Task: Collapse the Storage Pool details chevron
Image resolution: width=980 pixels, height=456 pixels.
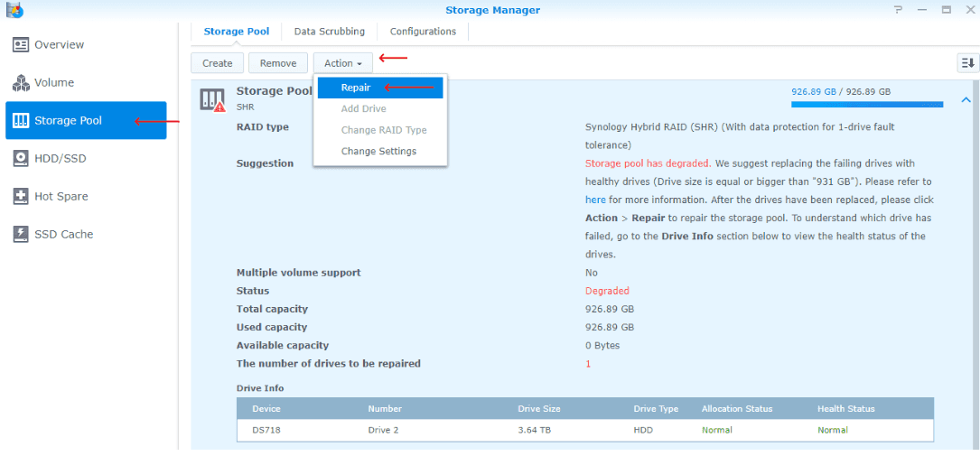Action: [966, 100]
